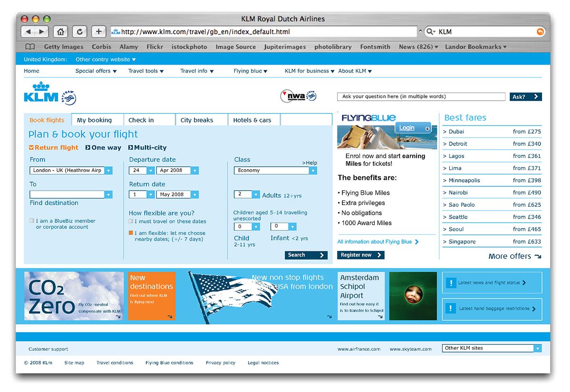
Task: Click the CO2 Zero banner
Action: click(x=74, y=296)
